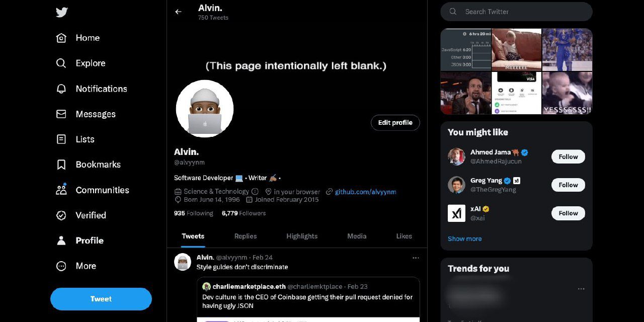644x322 pixels.
Task: Open the github.com/alvyynm link
Action: [x=366, y=192]
